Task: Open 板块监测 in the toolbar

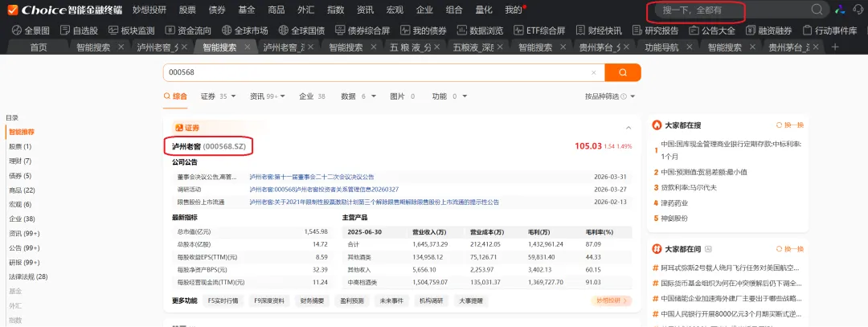Action: (x=131, y=31)
